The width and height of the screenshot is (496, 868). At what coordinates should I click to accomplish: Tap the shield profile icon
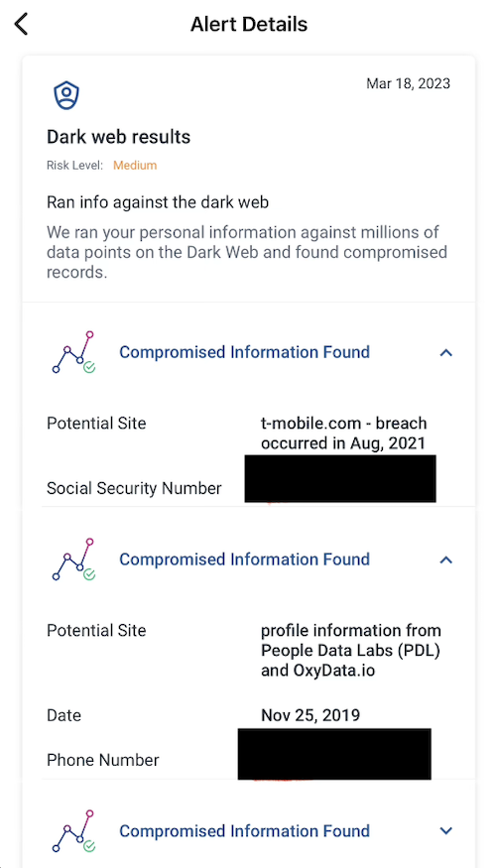66,96
